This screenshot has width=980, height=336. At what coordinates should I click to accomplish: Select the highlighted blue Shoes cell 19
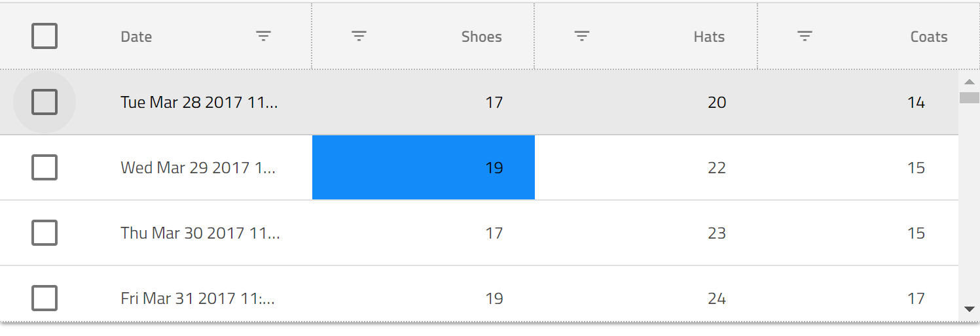click(424, 167)
